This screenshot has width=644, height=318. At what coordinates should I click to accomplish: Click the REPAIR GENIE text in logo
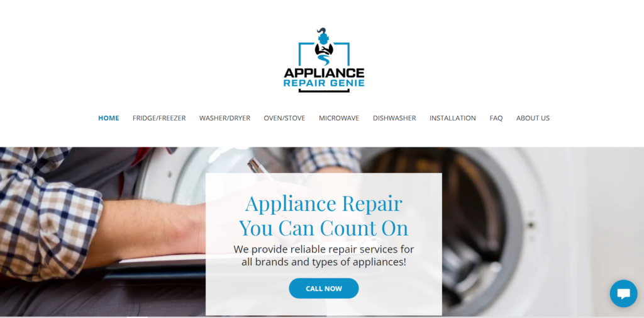pos(324,83)
